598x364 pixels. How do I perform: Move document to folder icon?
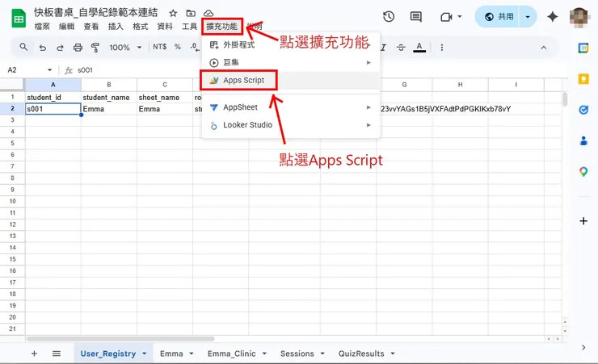(x=191, y=14)
